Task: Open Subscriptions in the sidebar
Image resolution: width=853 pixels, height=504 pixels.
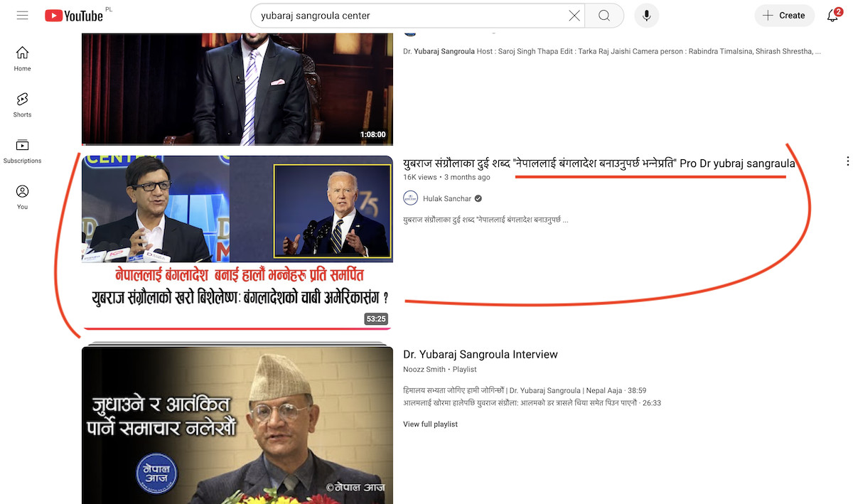Action: (x=22, y=151)
